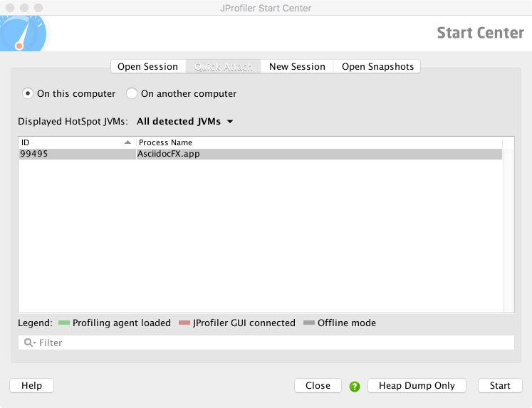The width and height of the screenshot is (532, 408).
Task: Click the green help question mark icon
Action: pyautogui.click(x=355, y=387)
